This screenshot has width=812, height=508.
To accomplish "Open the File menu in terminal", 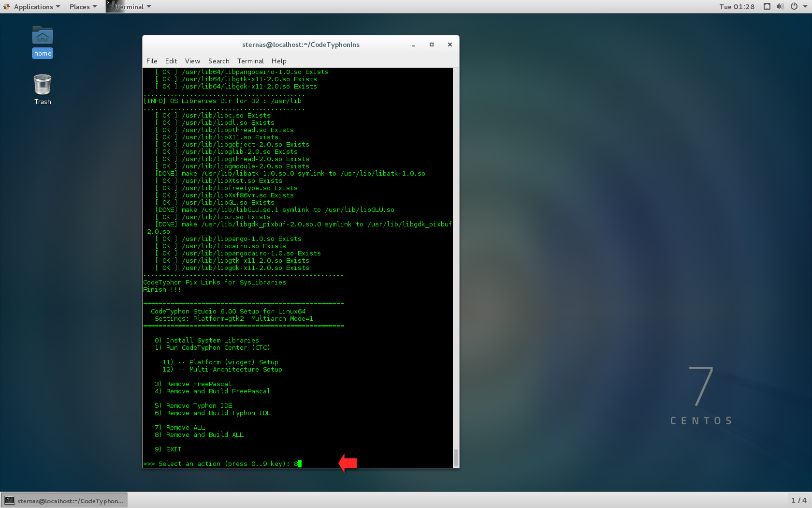I will point(152,61).
